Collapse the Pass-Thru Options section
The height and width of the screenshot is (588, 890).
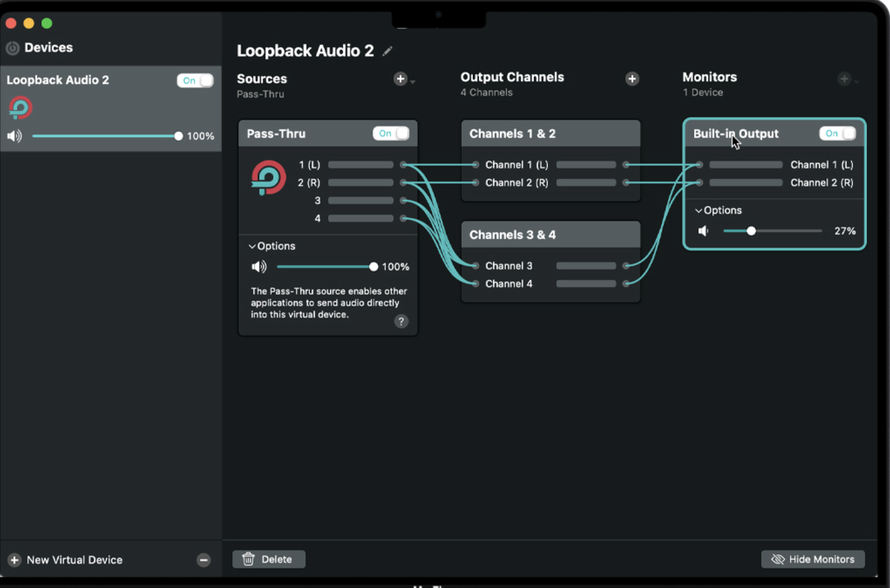[273, 246]
